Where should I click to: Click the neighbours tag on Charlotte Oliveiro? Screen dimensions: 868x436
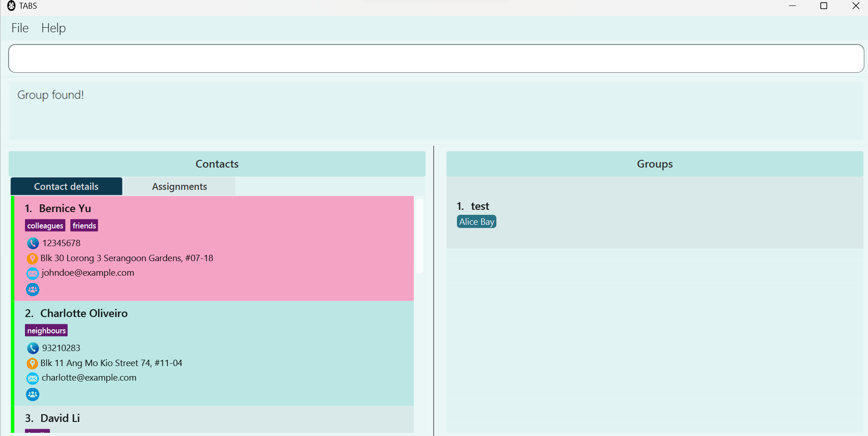pyautogui.click(x=46, y=331)
